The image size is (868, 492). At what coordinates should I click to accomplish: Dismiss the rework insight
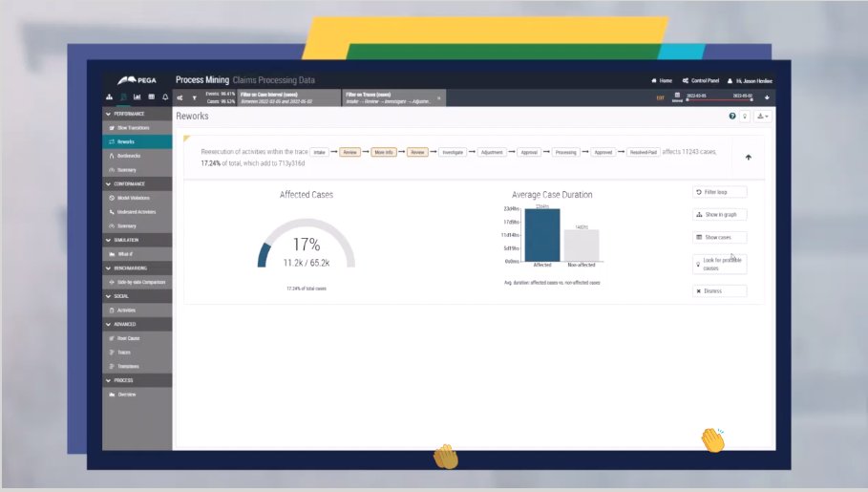pyautogui.click(x=719, y=290)
